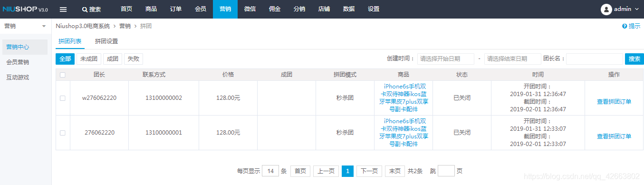Click the 拼团模式 column header

[345, 75]
